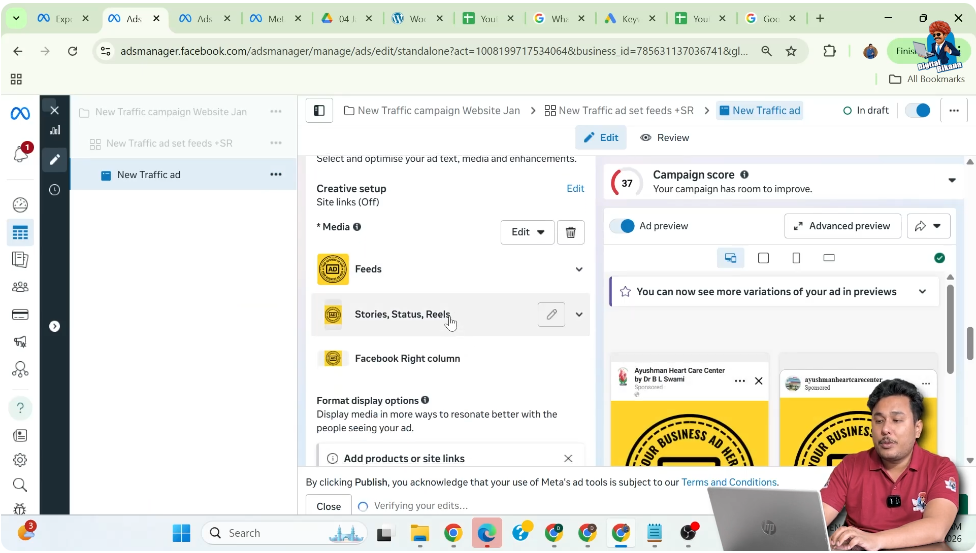Toggle the ad on/off switch near In draft
The width and height of the screenshot is (976, 553).
pos(917,111)
